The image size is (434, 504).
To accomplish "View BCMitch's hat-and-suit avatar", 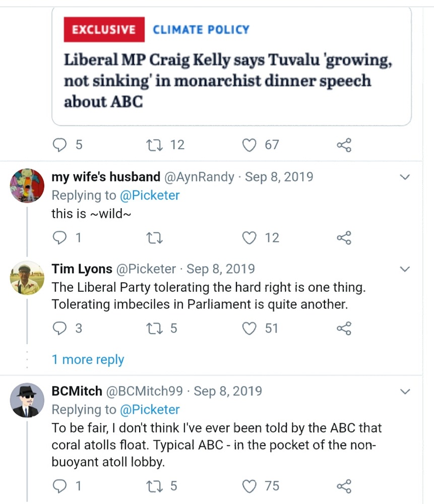I will tap(27, 400).
